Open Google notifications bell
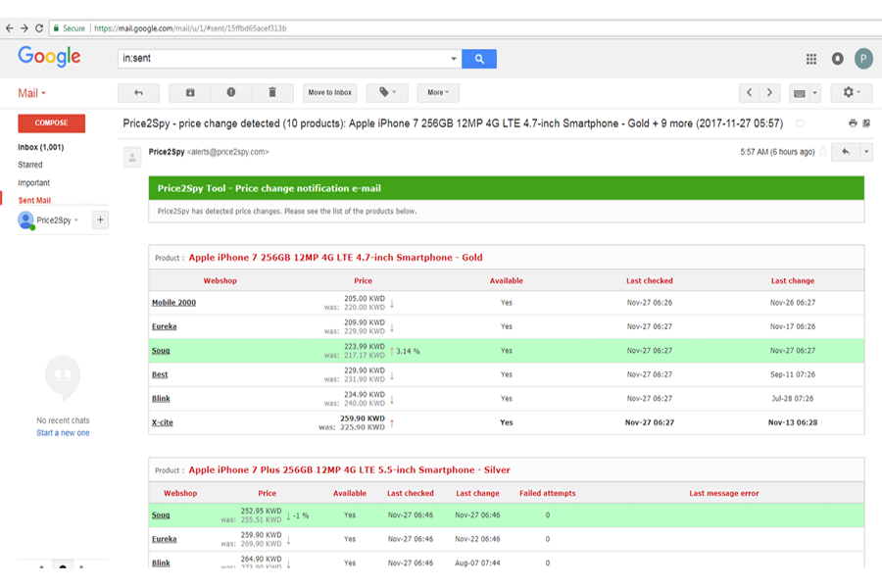The width and height of the screenshot is (882, 588). click(838, 59)
